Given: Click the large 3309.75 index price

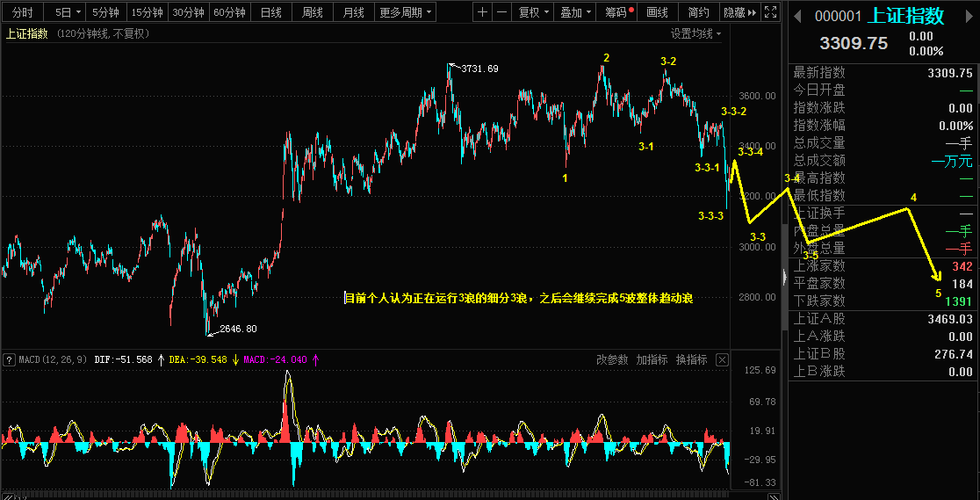Looking at the screenshot, I should pyautogui.click(x=854, y=43).
